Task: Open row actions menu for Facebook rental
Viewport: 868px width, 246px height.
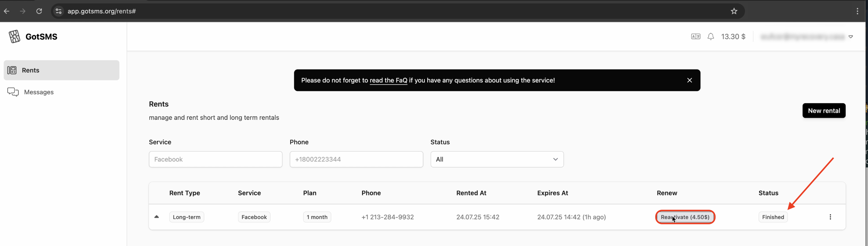Action: [x=830, y=217]
